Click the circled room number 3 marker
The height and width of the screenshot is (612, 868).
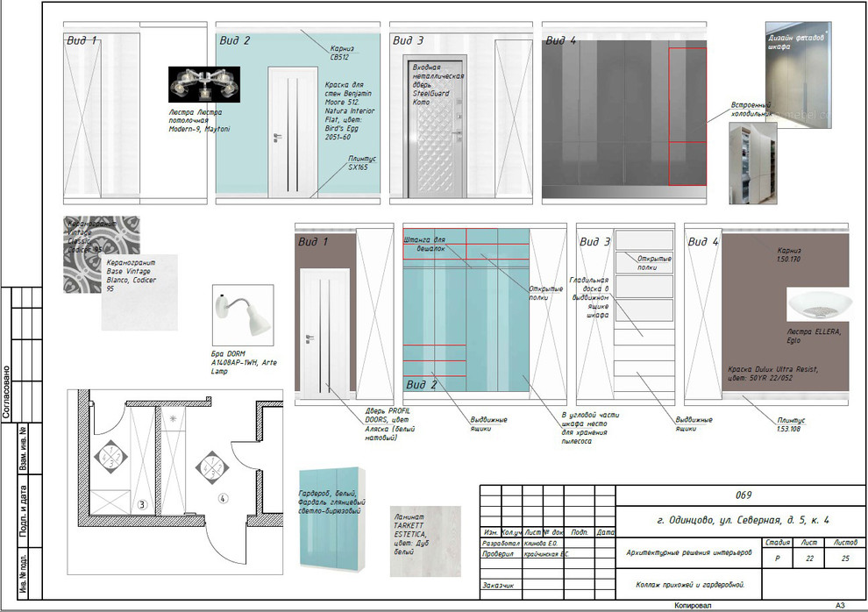tap(141, 504)
